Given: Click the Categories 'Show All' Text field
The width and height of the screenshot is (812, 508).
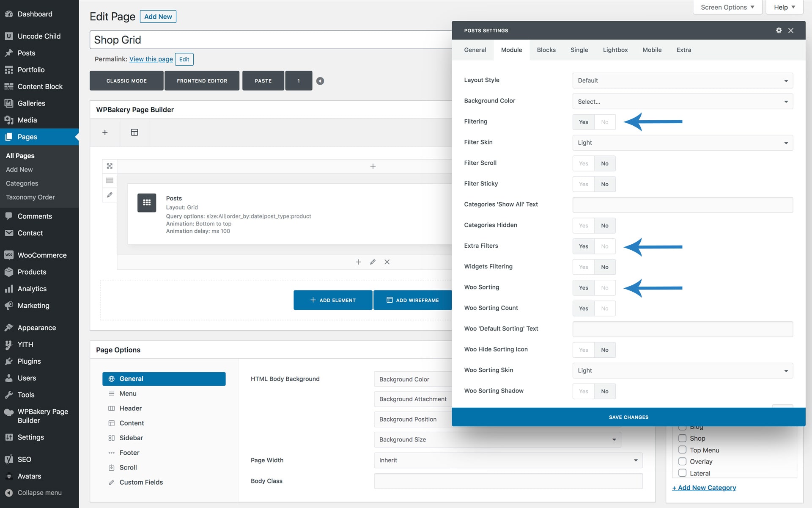Looking at the screenshot, I should [x=682, y=205].
